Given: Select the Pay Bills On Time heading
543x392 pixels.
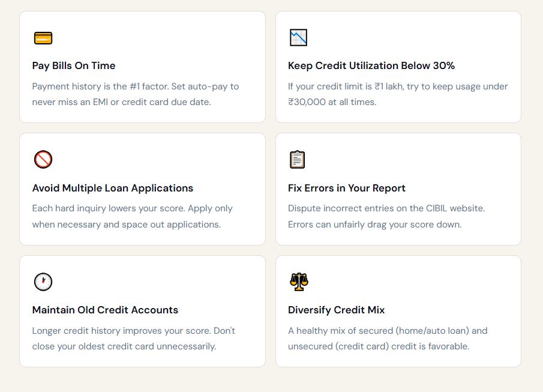Looking at the screenshot, I should click(x=74, y=65).
